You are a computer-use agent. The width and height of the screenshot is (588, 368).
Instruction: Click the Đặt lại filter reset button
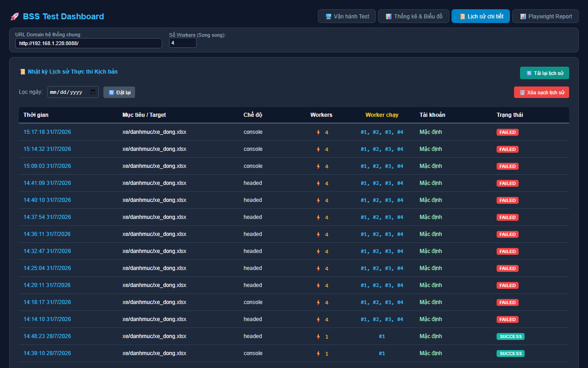119,92
